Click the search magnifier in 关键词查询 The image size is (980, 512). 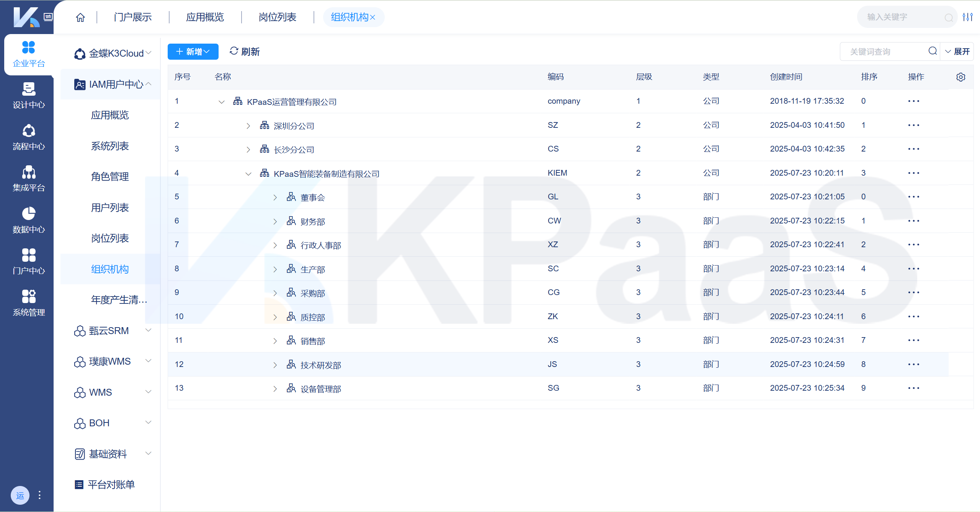[x=933, y=51]
